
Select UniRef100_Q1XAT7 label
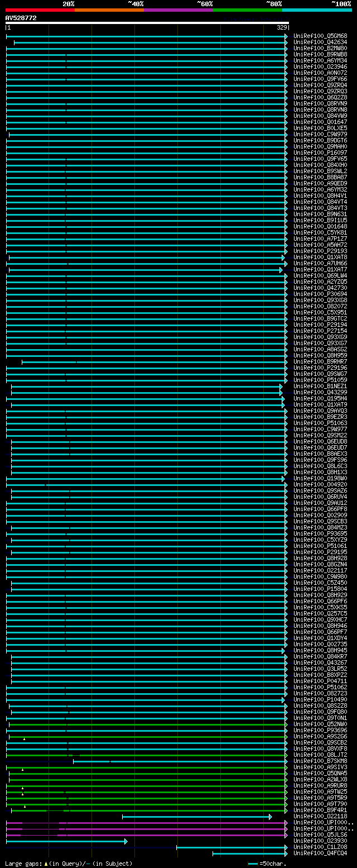pyautogui.click(x=320, y=269)
